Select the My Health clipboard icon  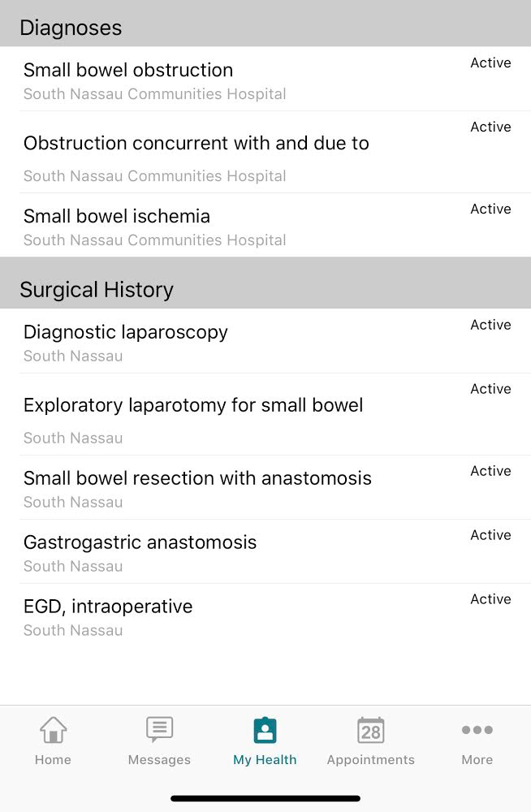tap(265, 730)
